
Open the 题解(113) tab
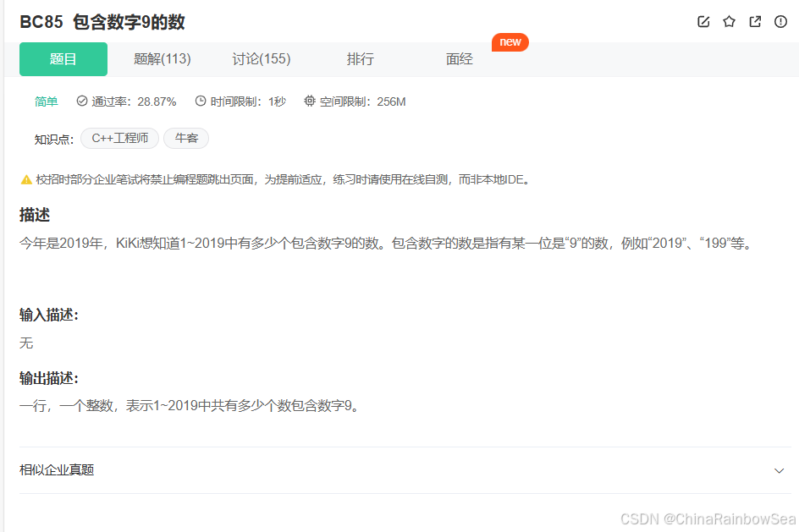pos(163,59)
